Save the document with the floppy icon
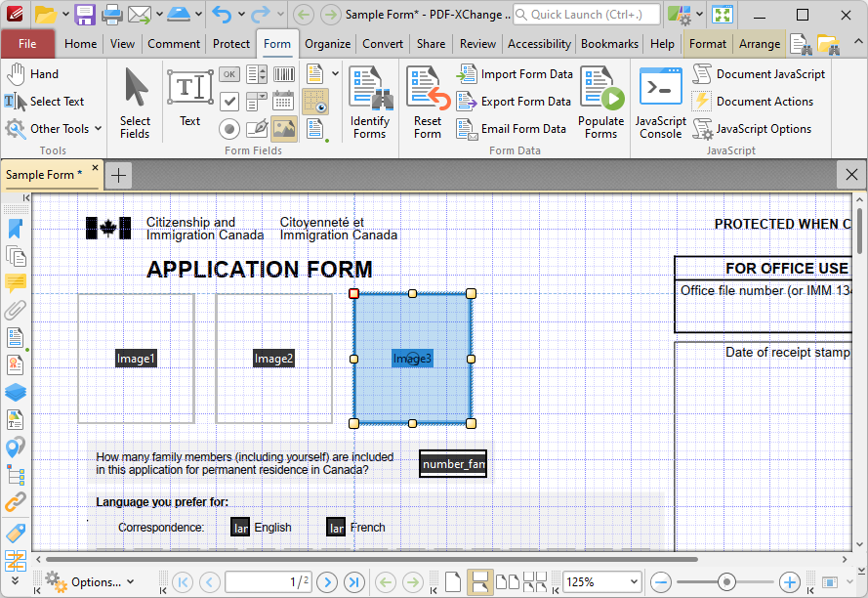This screenshot has width=868, height=598. point(85,15)
